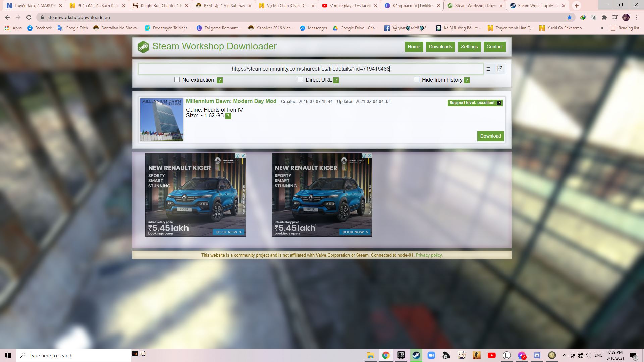644x362 pixels.
Task: Open the Privacy policy link
Action: point(429,255)
